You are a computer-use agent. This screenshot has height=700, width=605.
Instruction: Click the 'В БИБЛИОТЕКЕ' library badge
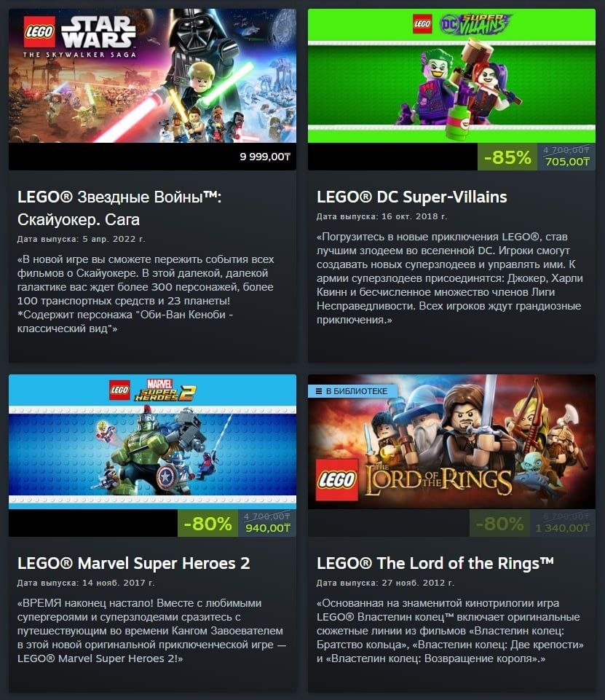click(352, 391)
